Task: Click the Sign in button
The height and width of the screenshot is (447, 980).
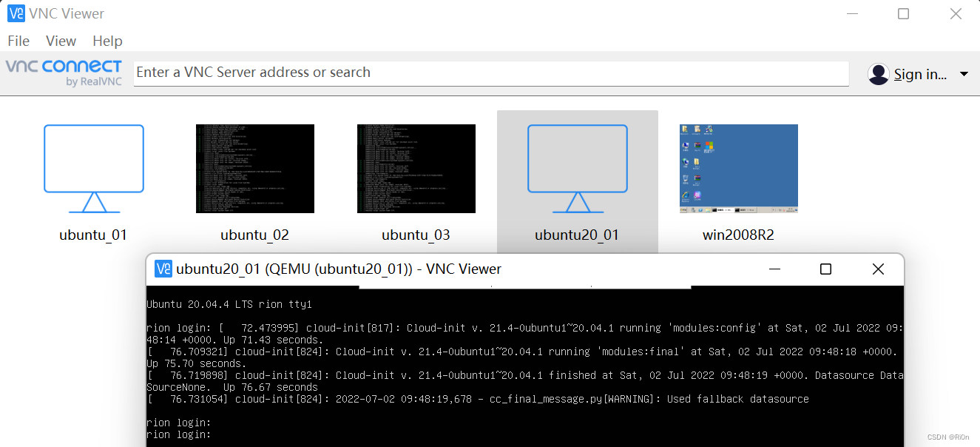Action: pos(919,73)
